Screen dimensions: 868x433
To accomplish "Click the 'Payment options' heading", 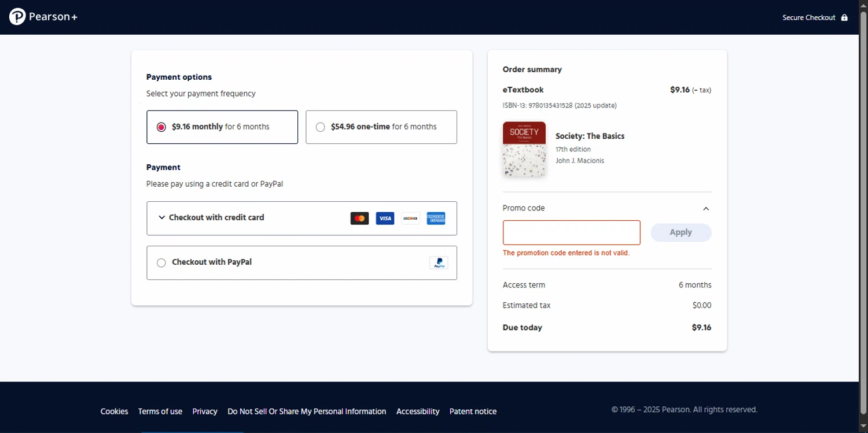I will [x=179, y=77].
